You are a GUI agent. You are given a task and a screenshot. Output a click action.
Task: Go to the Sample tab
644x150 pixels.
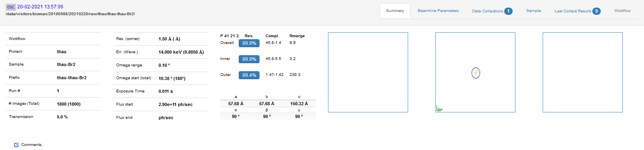tap(533, 11)
